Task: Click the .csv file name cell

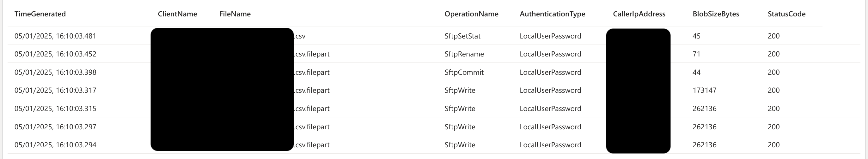Action: (x=300, y=36)
